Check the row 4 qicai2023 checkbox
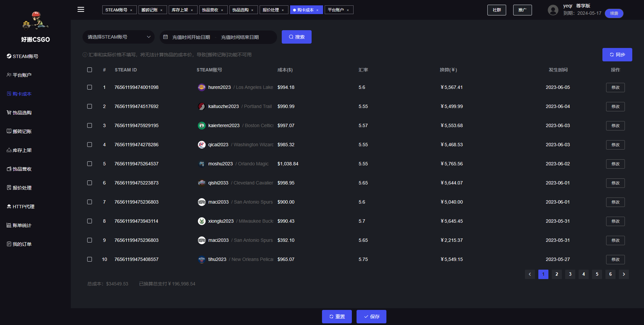 coord(90,145)
